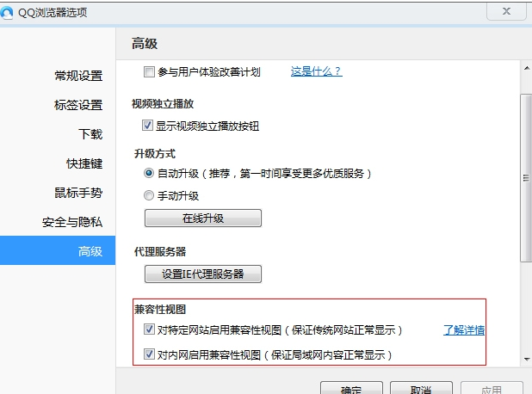
Task: Switch to 标签设置 in sidebar
Action: click(78, 105)
